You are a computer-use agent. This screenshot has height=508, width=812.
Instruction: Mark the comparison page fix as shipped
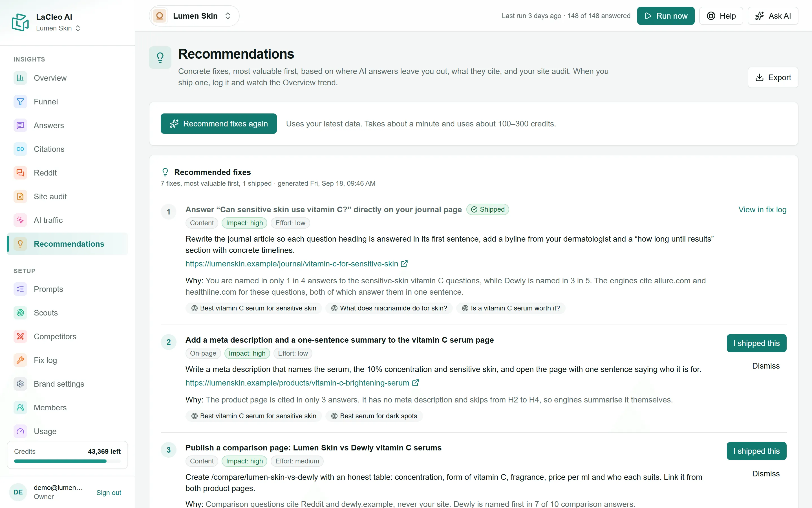(756, 451)
